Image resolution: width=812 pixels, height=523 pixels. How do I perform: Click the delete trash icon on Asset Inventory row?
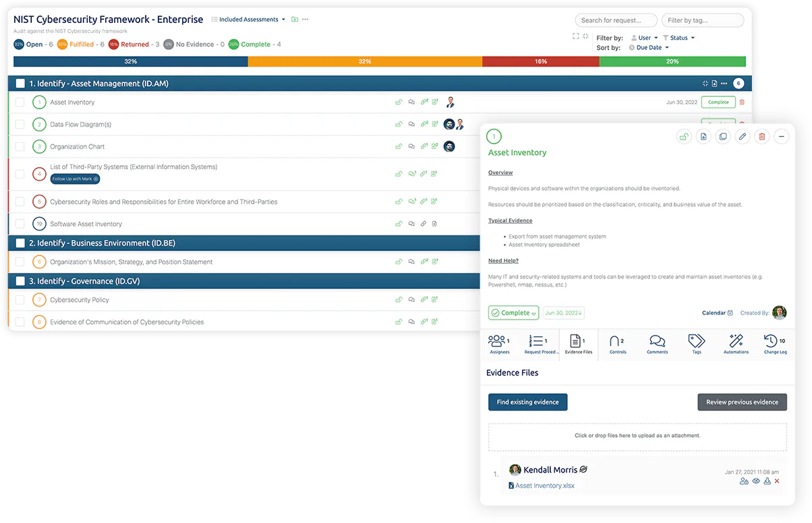pos(742,102)
